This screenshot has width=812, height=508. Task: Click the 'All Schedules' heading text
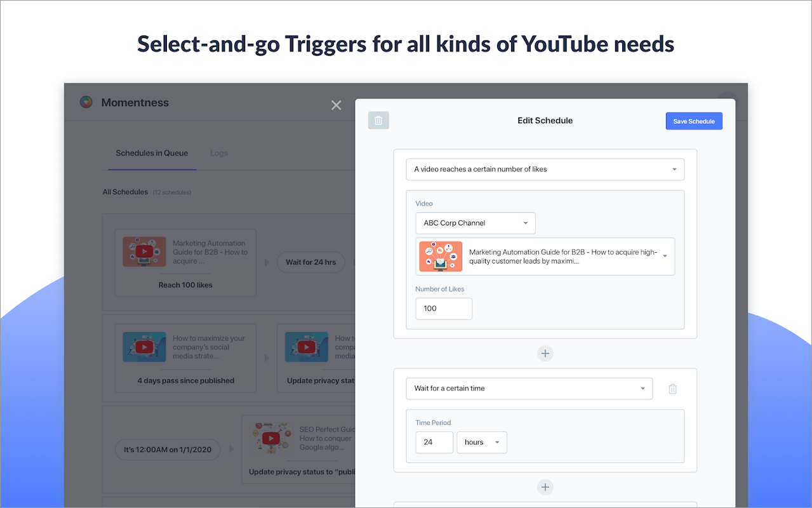125,192
